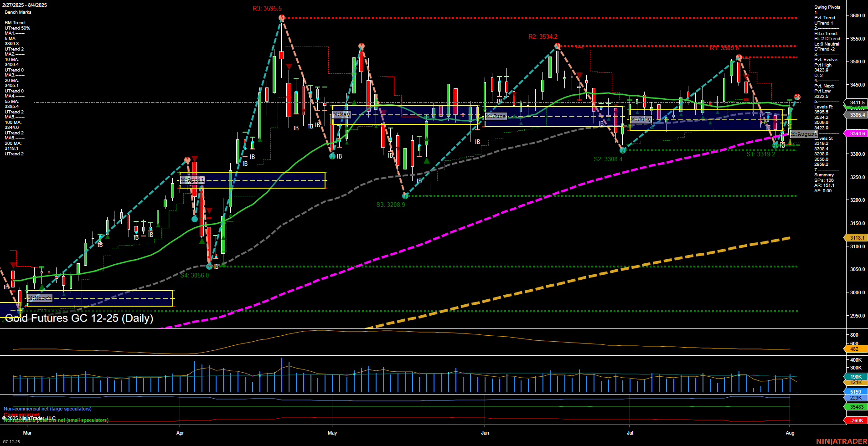The height and width of the screenshot is (446, 868).
Task: Click the R2: 3534.2 resistance label
Action: point(542,37)
